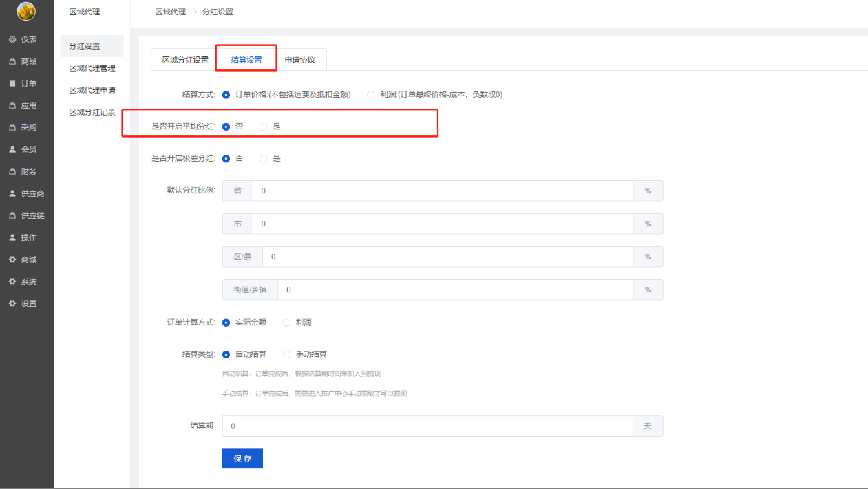
Task: Open 区域代理管理 in the submenu
Action: (92, 68)
